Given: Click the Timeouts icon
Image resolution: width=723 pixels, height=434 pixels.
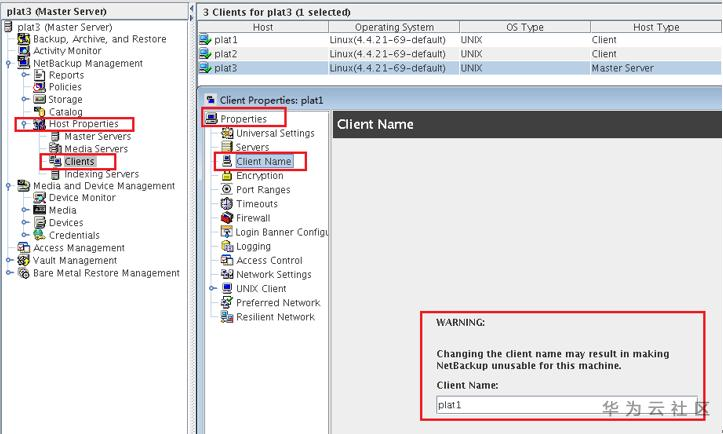Looking at the screenshot, I should tap(226, 203).
